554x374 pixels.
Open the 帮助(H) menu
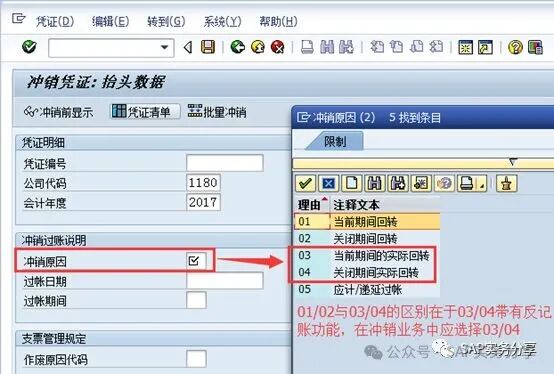coord(278,22)
